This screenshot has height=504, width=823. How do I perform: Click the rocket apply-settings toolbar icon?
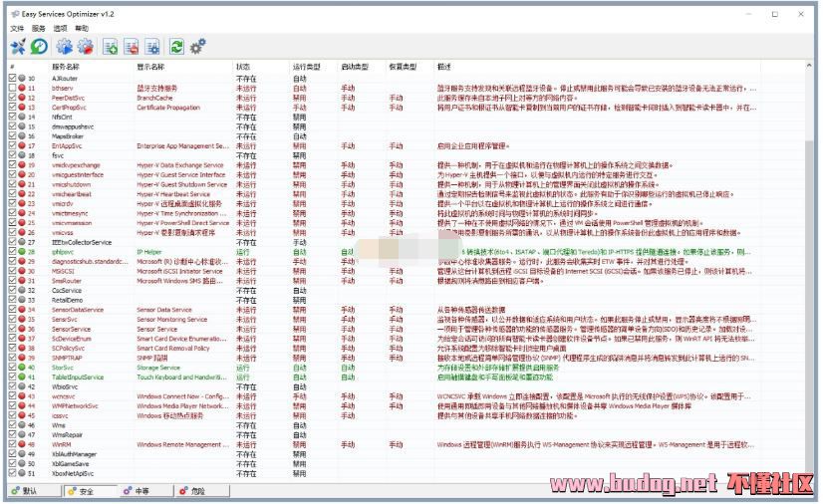coord(18,47)
